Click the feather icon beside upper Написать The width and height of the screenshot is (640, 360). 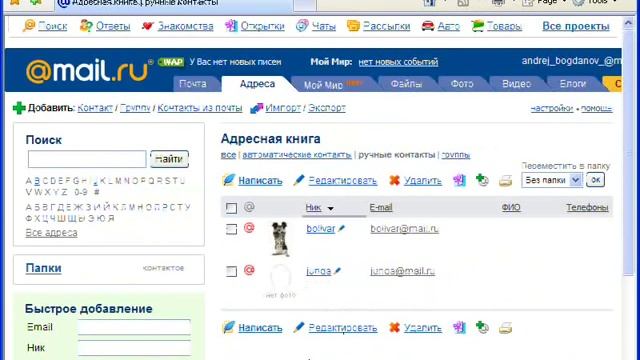229,180
